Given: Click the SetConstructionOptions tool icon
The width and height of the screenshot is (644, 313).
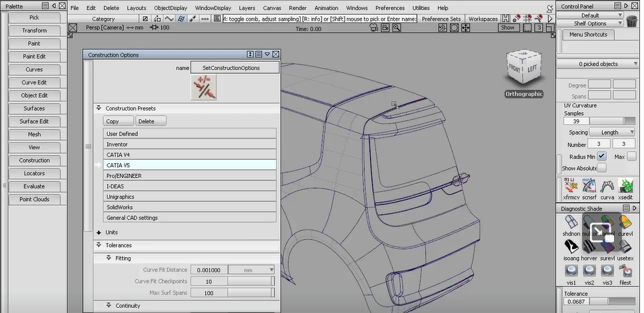Looking at the screenshot, I should click(x=203, y=87).
